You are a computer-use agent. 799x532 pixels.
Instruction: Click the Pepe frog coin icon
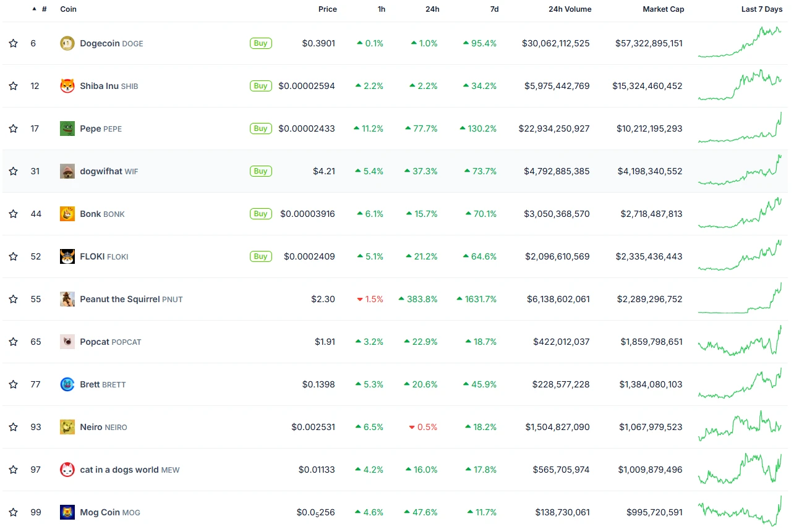pos(67,129)
